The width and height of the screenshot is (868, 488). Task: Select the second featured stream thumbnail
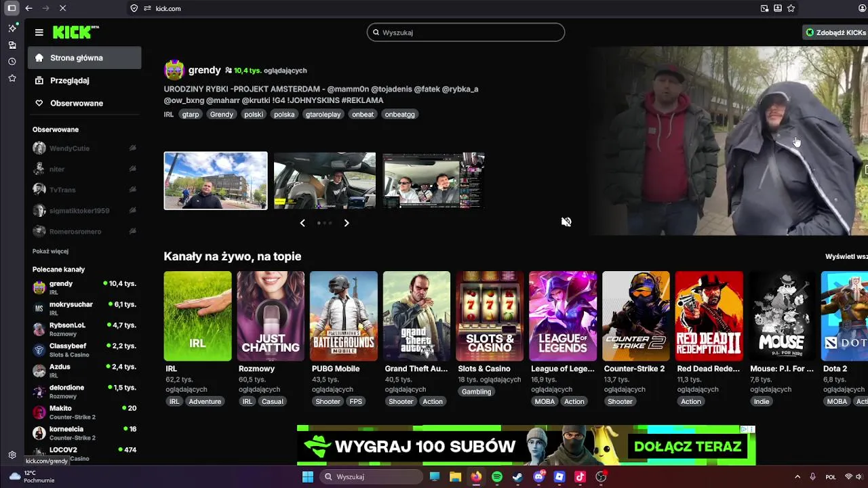point(325,180)
